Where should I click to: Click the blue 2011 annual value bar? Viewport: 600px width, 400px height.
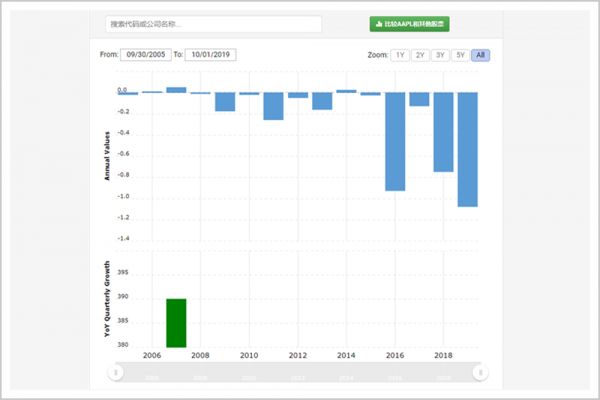click(x=273, y=106)
